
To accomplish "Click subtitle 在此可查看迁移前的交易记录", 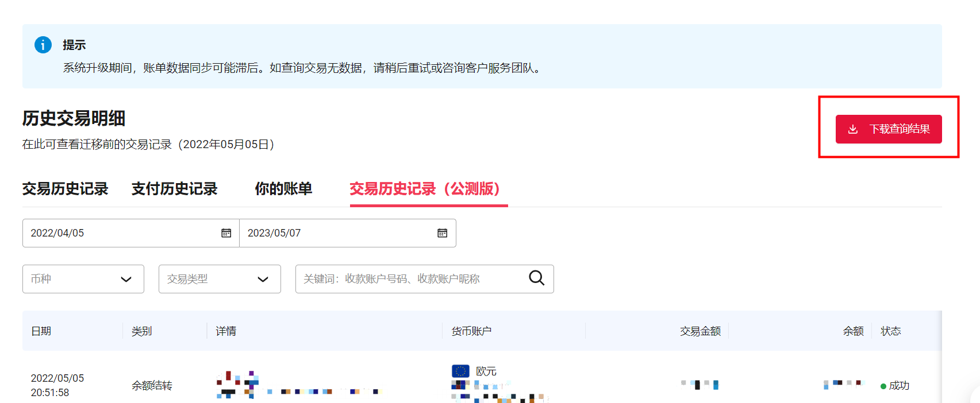I will tap(148, 144).
